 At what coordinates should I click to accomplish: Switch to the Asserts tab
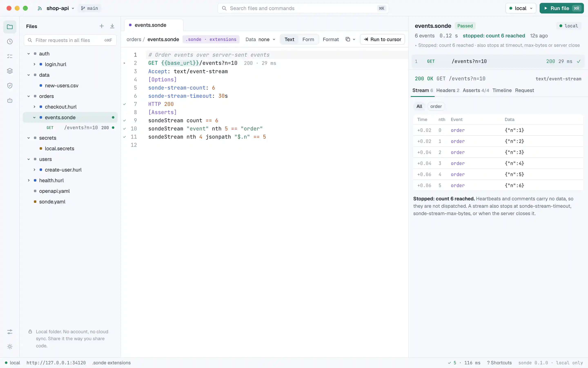pos(476,90)
